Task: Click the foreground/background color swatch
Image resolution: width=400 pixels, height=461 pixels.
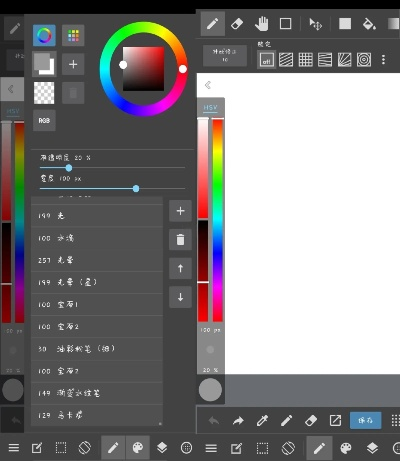Action: point(44,64)
